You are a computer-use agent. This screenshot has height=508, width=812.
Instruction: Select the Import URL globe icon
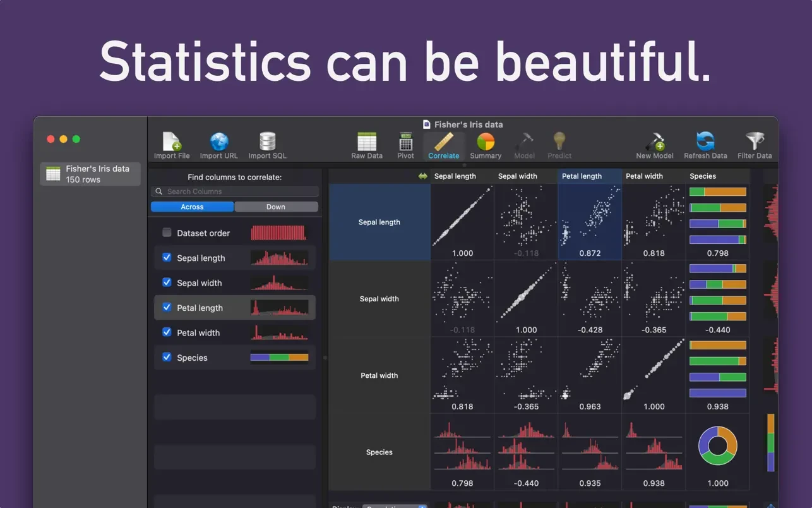pyautogui.click(x=218, y=146)
